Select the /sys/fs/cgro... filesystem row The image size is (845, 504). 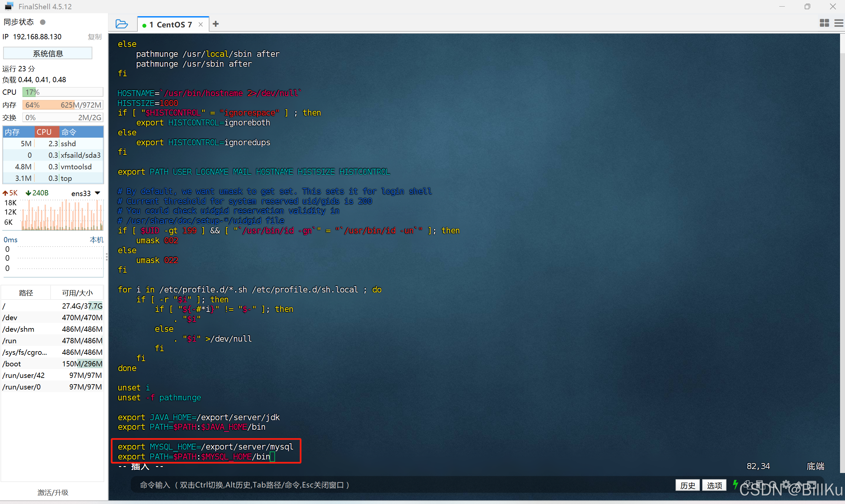[x=52, y=352]
